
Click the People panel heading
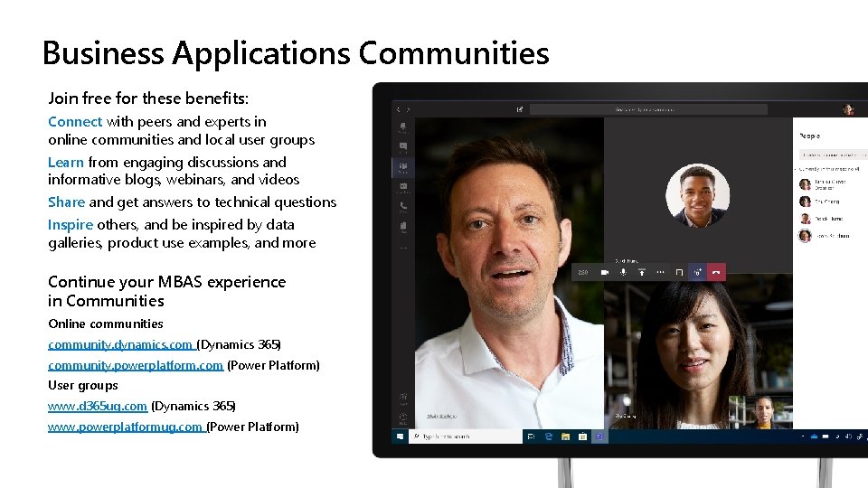click(x=809, y=136)
